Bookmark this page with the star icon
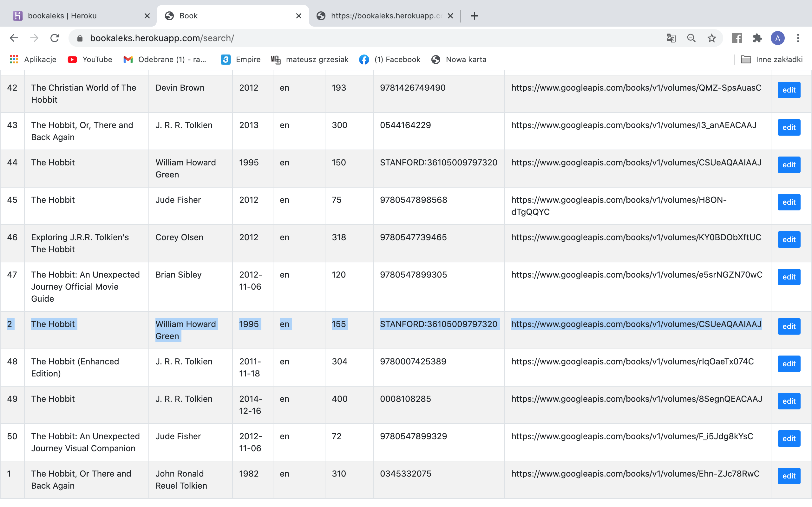The height and width of the screenshot is (507, 812). point(711,38)
